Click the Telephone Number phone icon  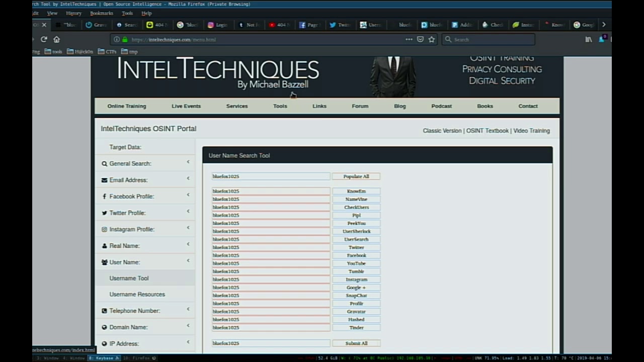104,311
